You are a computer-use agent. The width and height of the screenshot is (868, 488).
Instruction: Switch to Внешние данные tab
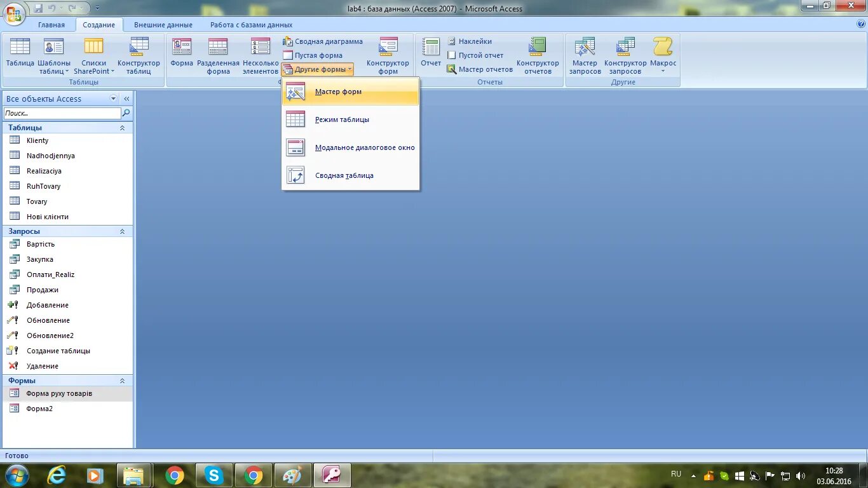(x=163, y=25)
